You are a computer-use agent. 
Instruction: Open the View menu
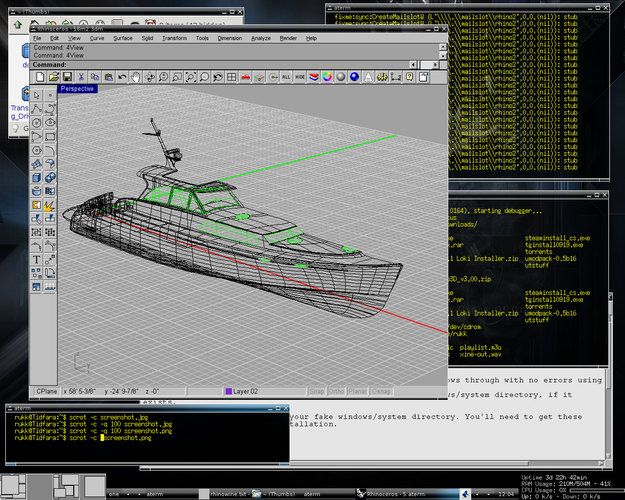74,38
